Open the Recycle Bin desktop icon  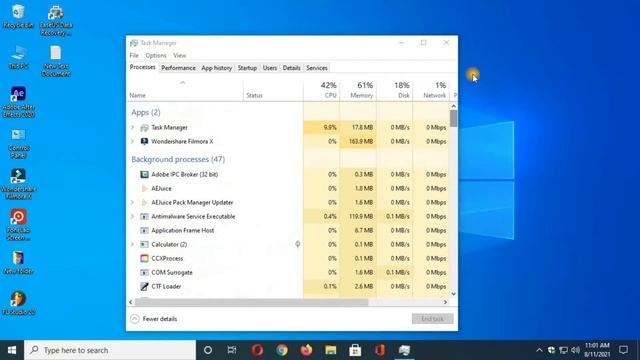[18, 16]
